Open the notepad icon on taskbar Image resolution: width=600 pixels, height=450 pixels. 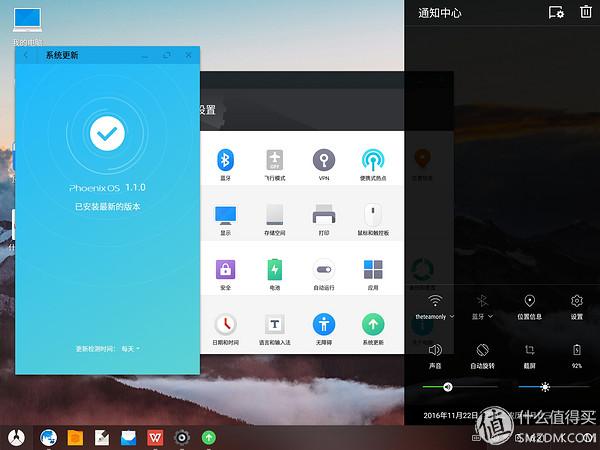[x=102, y=438]
